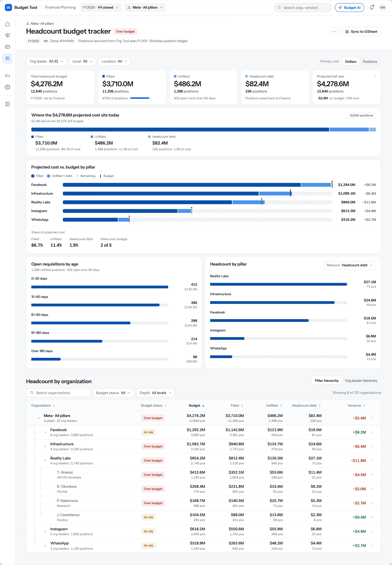Switch primary unit to Dollars
Viewport: 392px width, 565px height.
coord(350,61)
